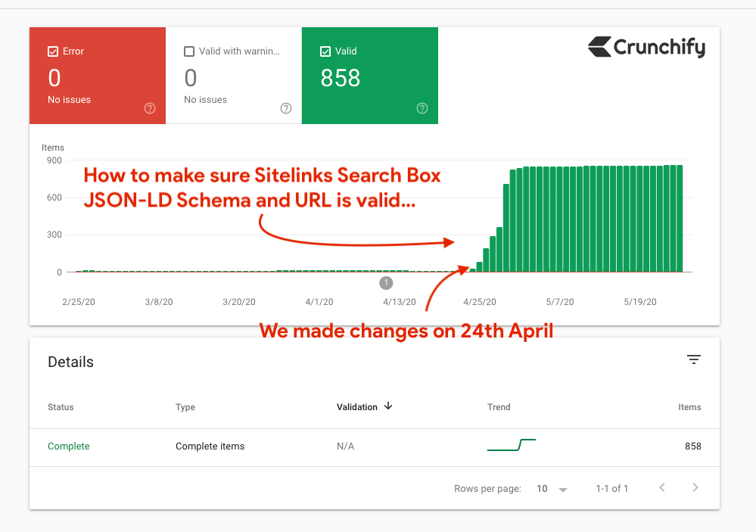Click the Validation column sort arrow

[387, 406]
